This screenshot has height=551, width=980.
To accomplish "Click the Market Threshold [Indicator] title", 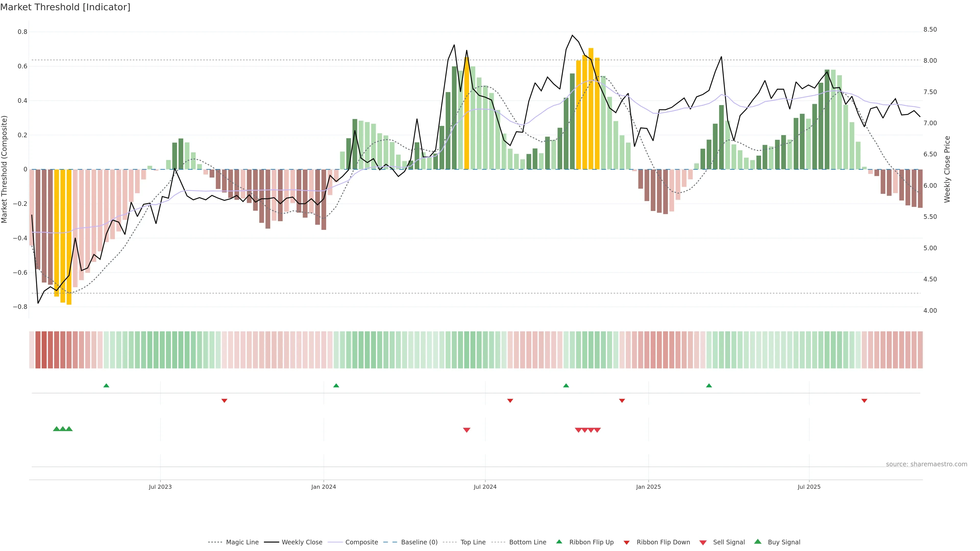I will [65, 7].
